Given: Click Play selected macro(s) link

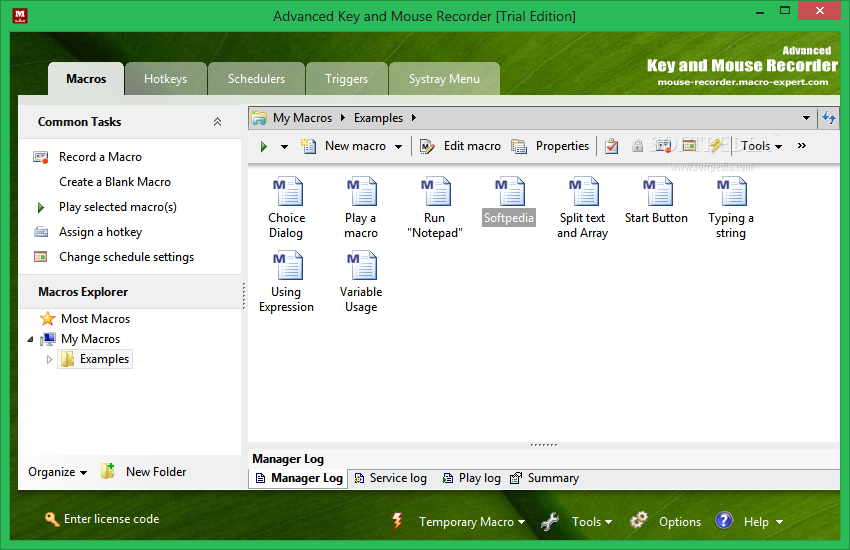Looking at the screenshot, I should click(x=118, y=207).
